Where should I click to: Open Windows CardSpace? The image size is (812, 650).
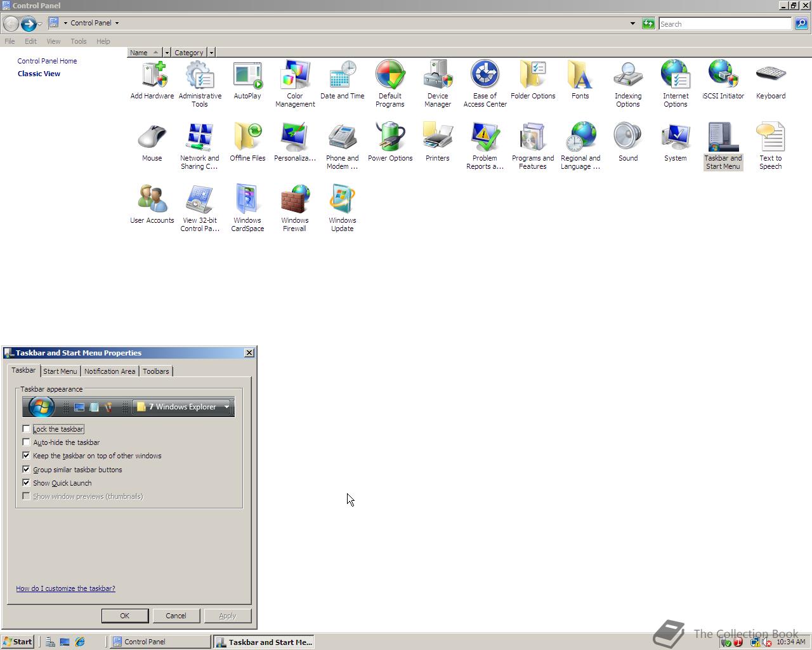pyautogui.click(x=247, y=209)
